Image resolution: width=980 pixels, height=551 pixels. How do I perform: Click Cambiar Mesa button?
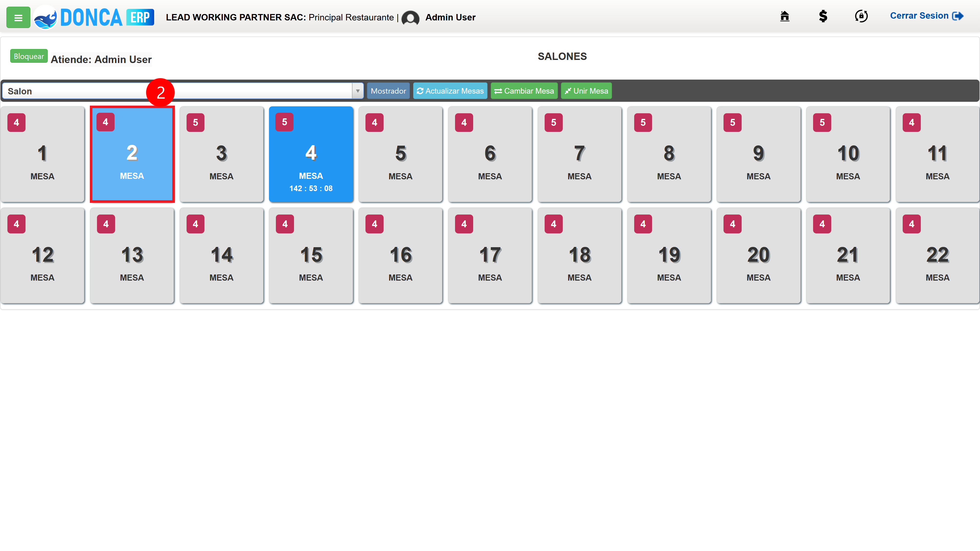click(524, 91)
